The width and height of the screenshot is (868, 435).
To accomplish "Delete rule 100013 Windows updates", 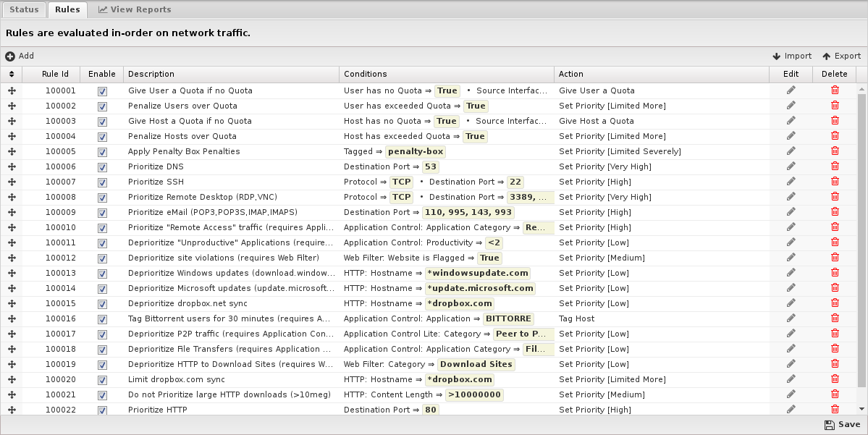I will point(834,272).
